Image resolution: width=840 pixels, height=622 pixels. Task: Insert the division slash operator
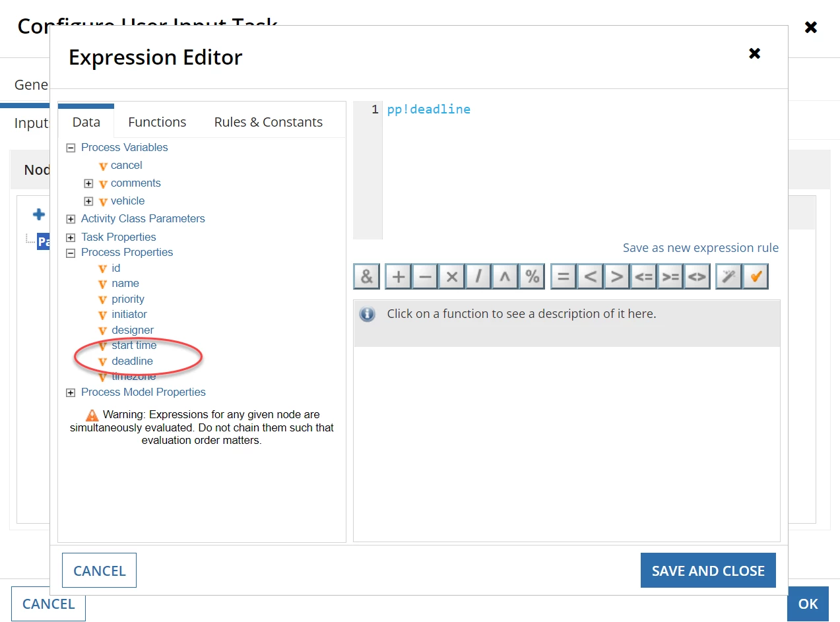pos(478,277)
